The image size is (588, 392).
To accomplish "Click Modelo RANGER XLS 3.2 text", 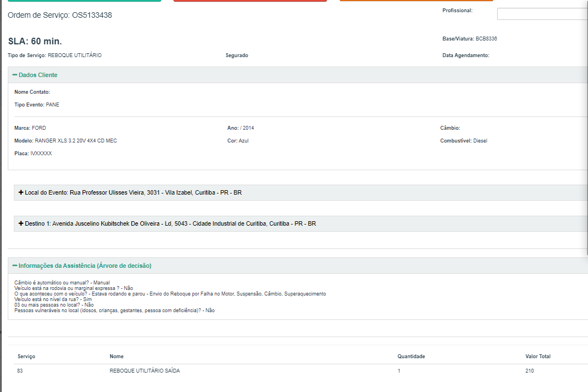I will point(65,141).
